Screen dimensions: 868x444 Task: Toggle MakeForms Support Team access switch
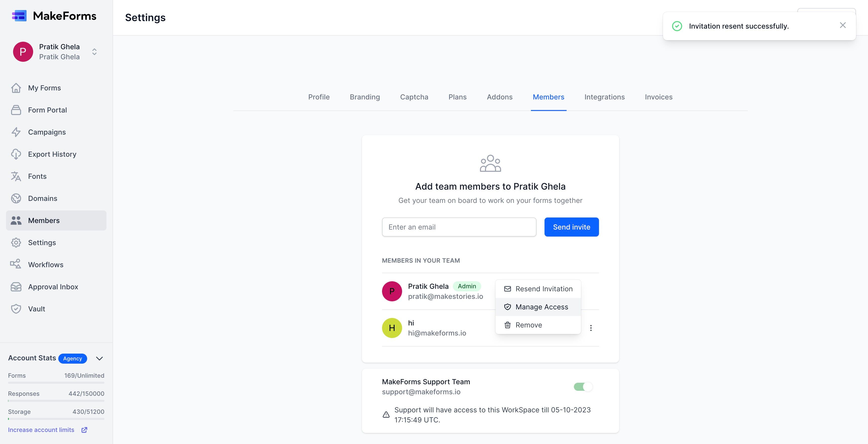click(x=583, y=387)
